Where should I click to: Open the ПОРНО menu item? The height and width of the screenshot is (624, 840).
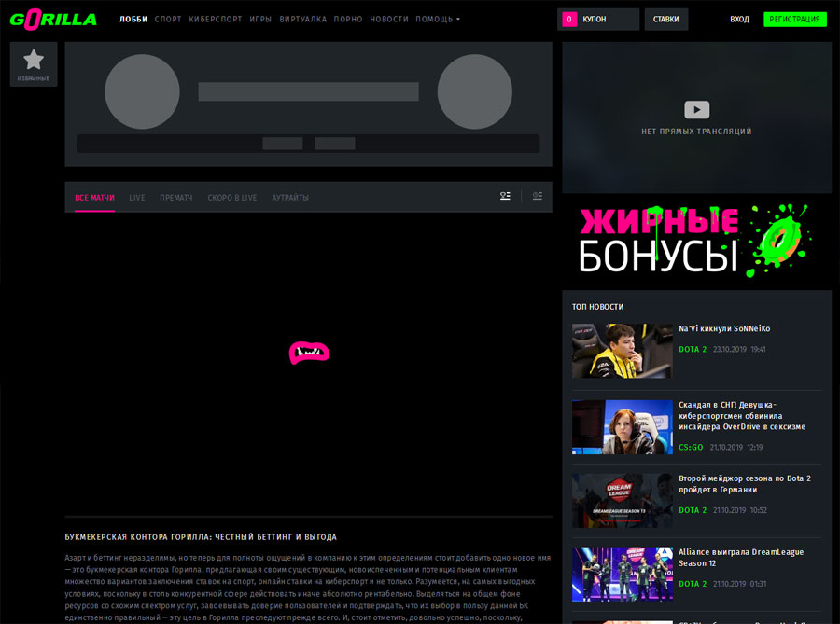348,20
